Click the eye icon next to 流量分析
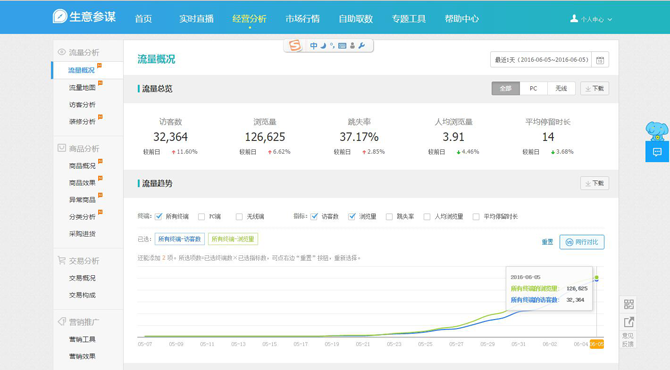The image size is (670, 370). 62,52
